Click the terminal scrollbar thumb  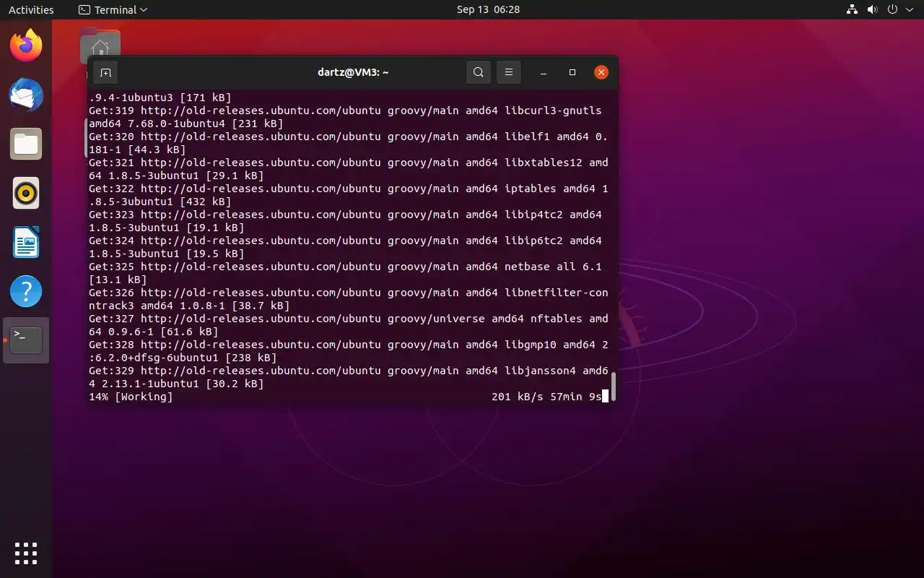click(614, 387)
